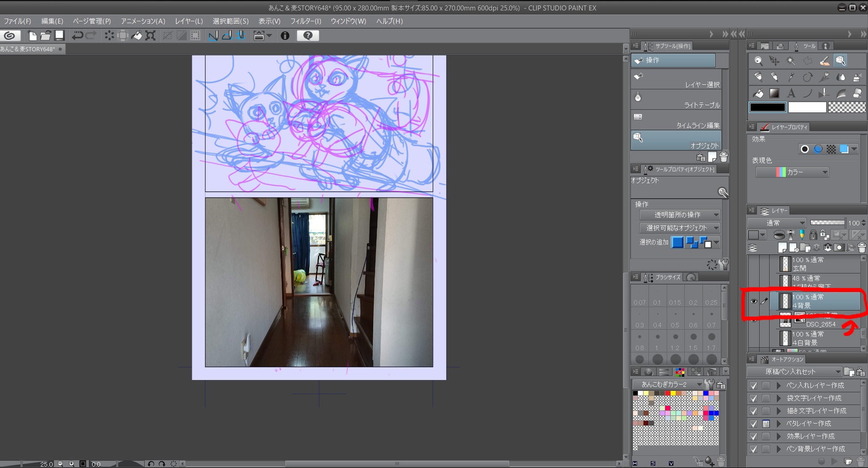
Task: Delete layer with trash icon
Action: [x=862, y=248]
